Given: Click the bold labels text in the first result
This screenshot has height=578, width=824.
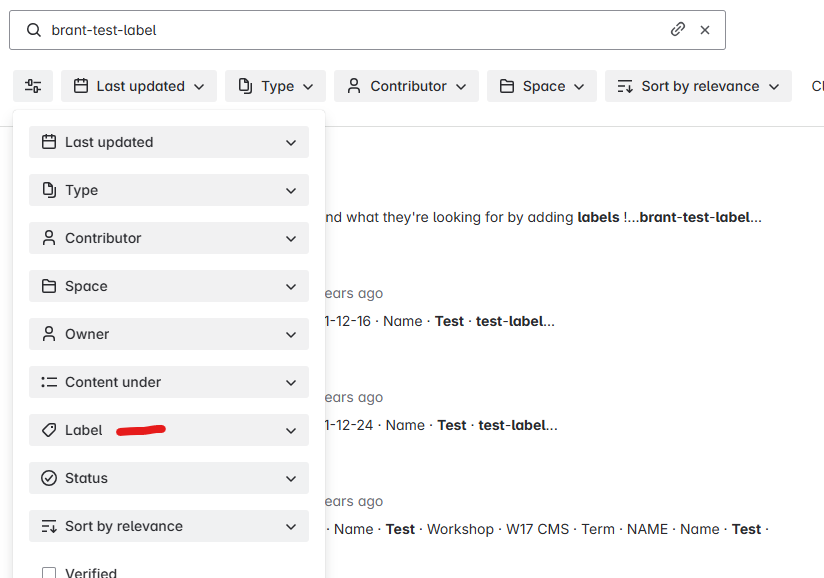Looking at the screenshot, I should [597, 216].
